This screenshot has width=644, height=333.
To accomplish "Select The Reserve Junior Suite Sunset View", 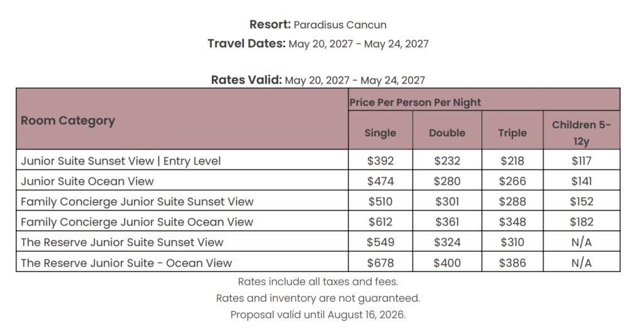I will coord(122,243).
